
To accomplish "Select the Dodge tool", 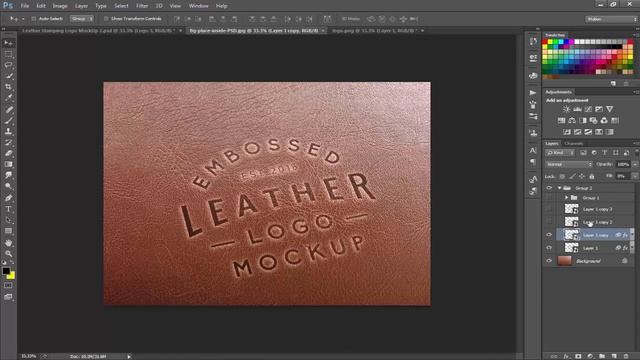I will point(8,187).
